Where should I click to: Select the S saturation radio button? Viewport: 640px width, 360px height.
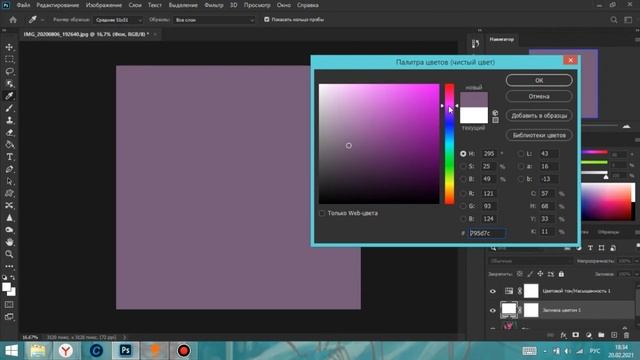click(x=463, y=167)
